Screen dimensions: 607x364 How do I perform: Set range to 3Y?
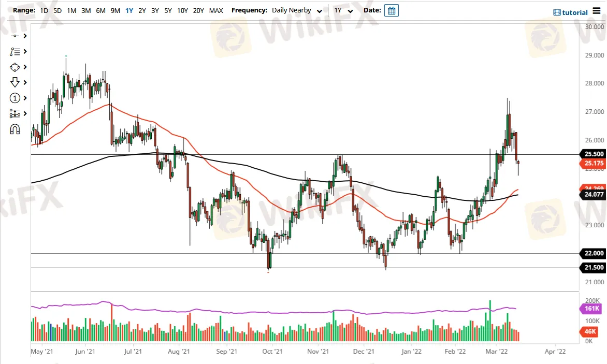pyautogui.click(x=155, y=10)
